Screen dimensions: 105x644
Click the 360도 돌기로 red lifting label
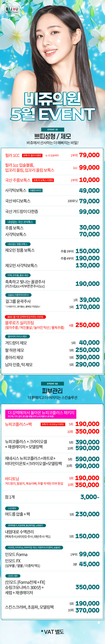click(25, 317)
